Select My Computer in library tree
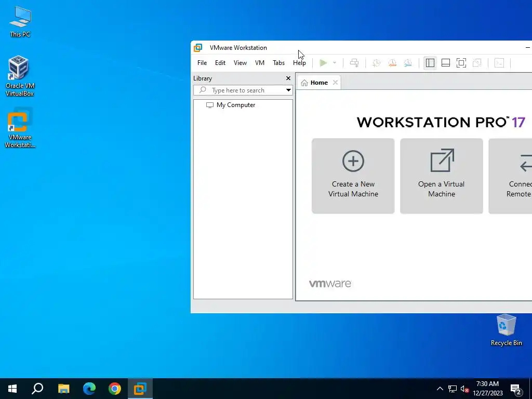 click(x=231, y=105)
